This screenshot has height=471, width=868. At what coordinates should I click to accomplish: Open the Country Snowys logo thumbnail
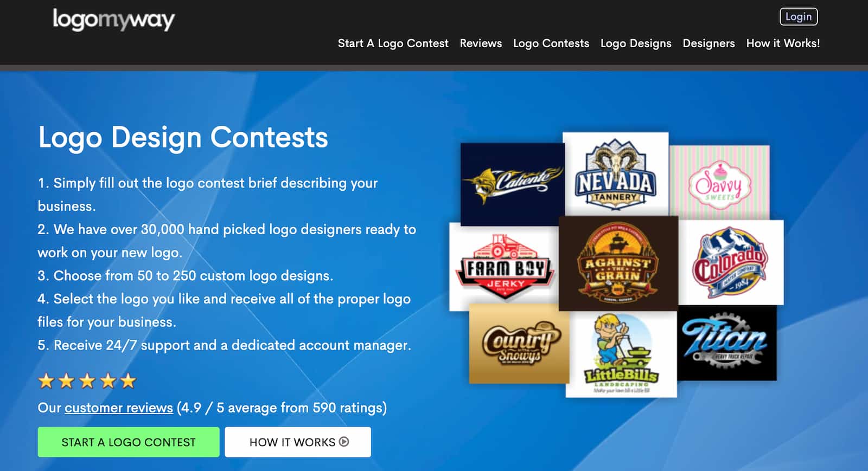(x=519, y=343)
